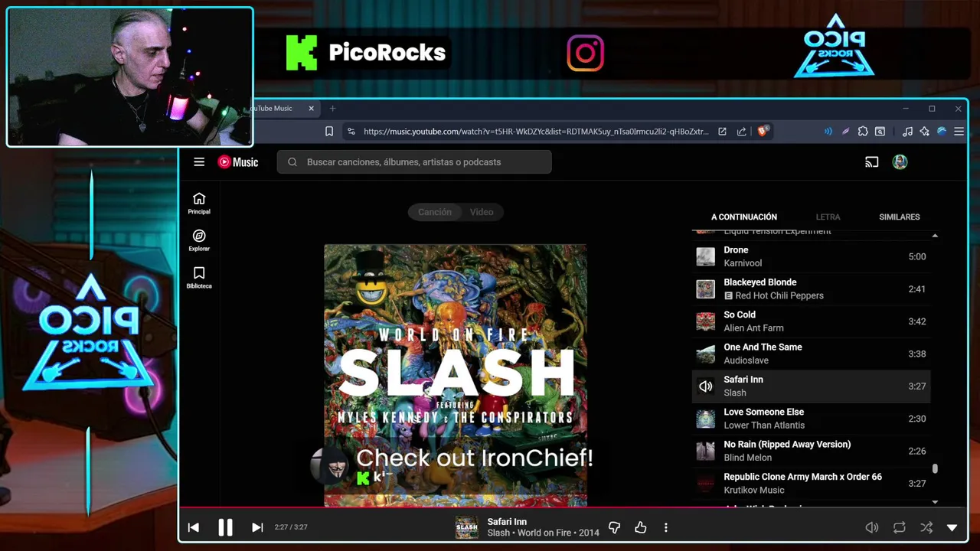Switch to Canción mode
This screenshot has height=551, width=980.
click(x=435, y=212)
